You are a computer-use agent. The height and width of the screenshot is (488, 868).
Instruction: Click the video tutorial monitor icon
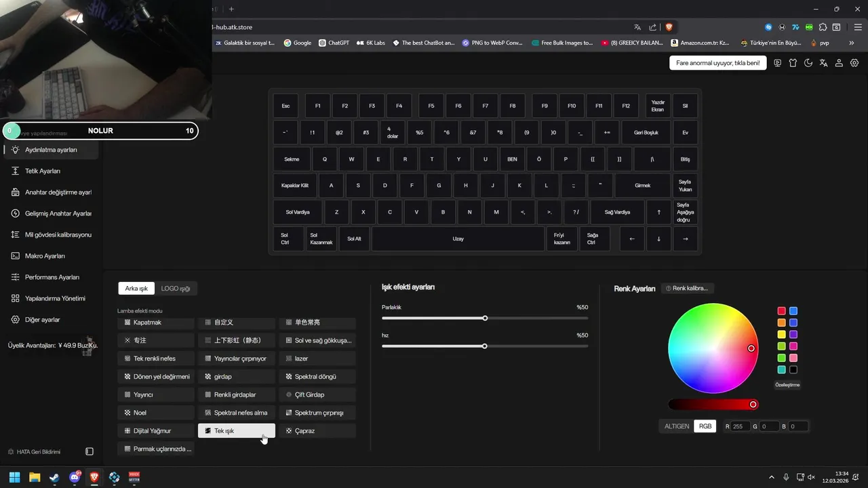pyautogui.click(x=777, y=63)
